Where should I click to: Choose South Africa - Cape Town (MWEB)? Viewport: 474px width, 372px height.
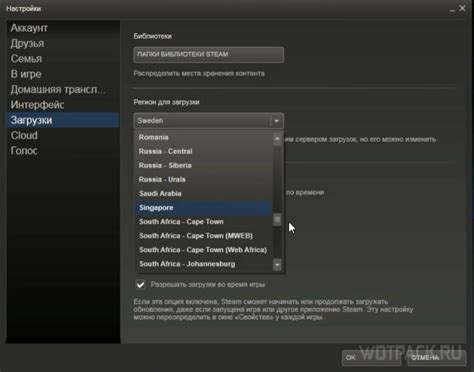point(203,236)
